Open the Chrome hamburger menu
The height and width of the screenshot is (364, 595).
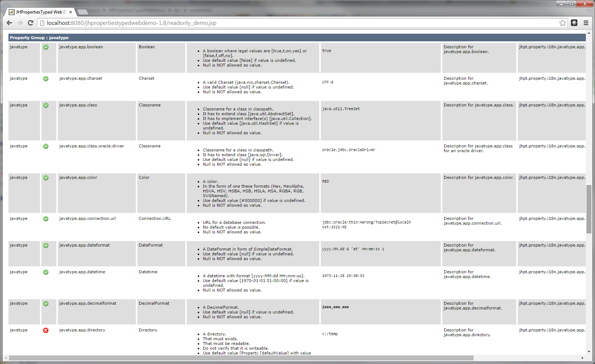[x=586, y=23]
